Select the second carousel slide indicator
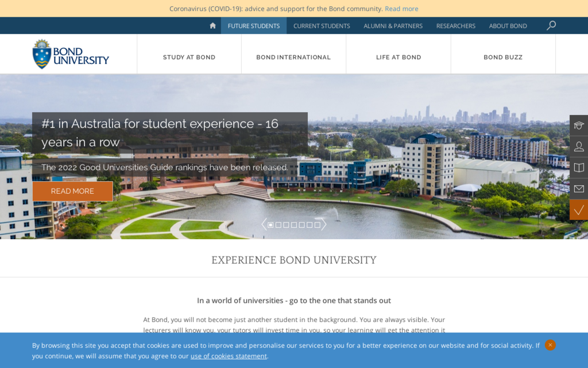Screen dimensions: 588x368 pyautogui.click(x=278, y=225)
